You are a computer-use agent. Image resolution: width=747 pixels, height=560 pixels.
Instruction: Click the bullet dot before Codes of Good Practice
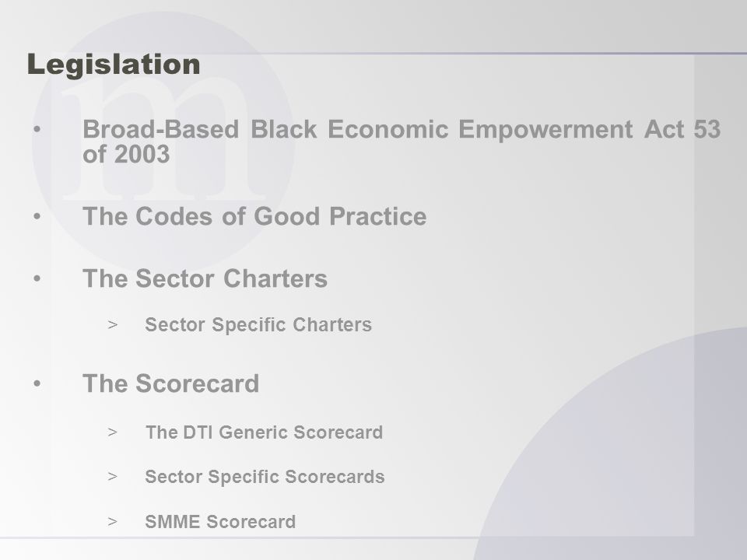[x=37, y=217]
